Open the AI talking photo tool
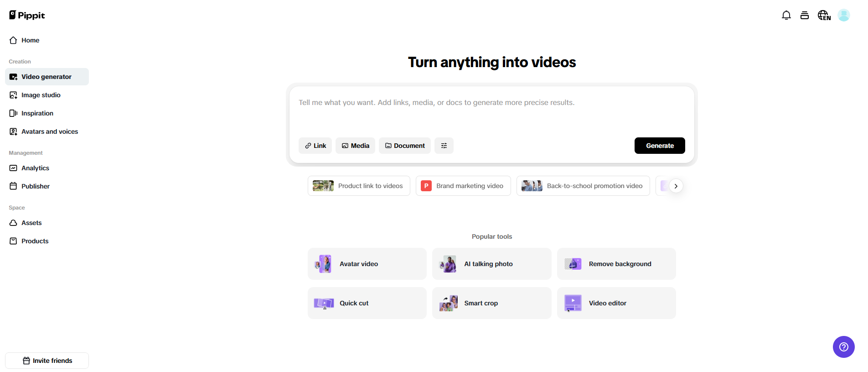 (491, 264)
